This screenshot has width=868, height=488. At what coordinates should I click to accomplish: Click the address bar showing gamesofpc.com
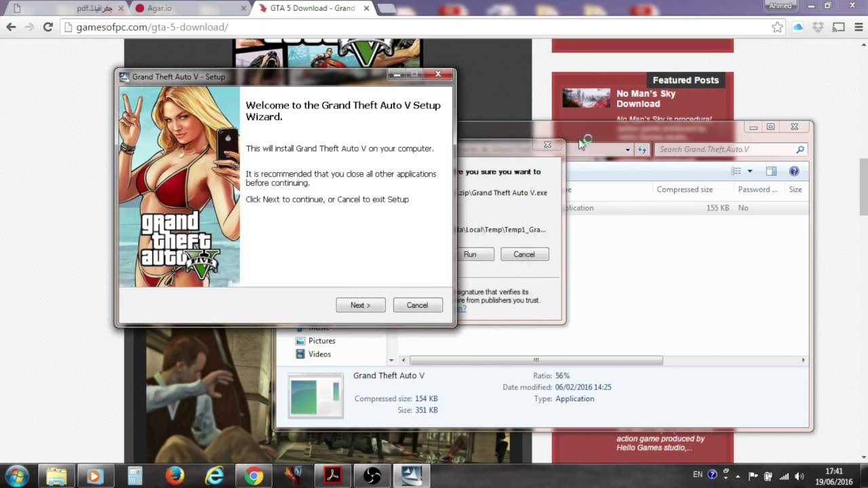point(420,27)
